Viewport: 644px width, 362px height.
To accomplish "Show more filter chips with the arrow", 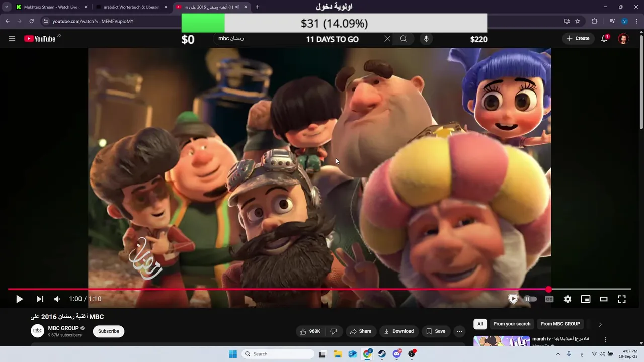I will coord(600,325).
